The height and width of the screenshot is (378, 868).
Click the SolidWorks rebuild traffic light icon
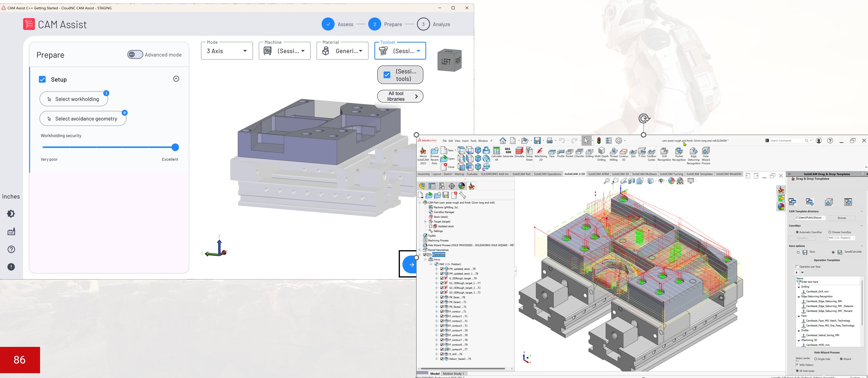[599, 141]
